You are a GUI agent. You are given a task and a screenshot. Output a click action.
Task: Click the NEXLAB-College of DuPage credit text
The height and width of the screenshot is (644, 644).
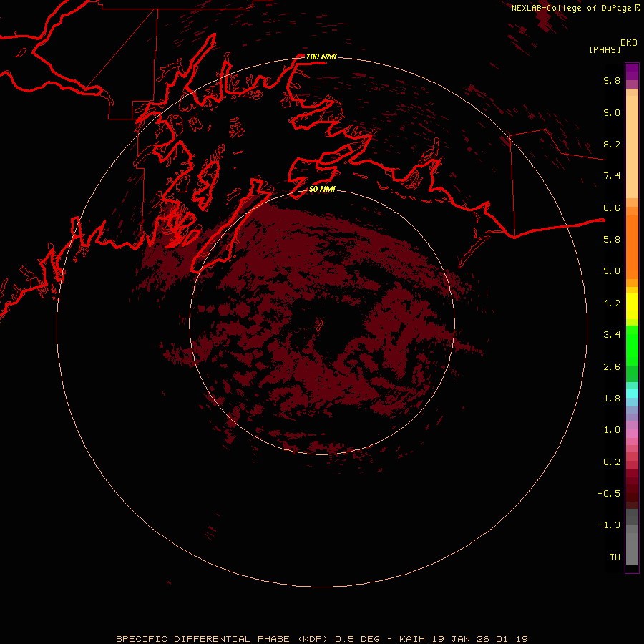[x=572, y=8]
